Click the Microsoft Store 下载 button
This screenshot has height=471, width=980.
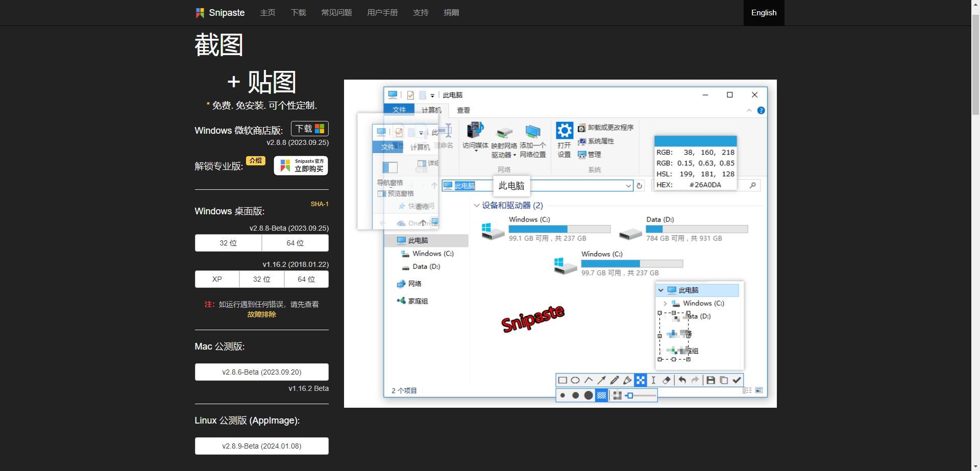[310, 129]
